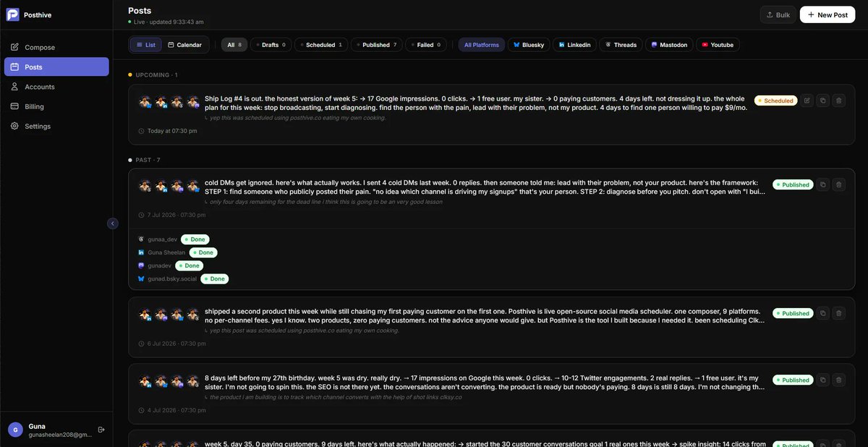Viewport: 868px width, 447px height.
Task: Click the 7 Jul 2026 · 07:30 pm timestamp
Action: coord(176,215)
